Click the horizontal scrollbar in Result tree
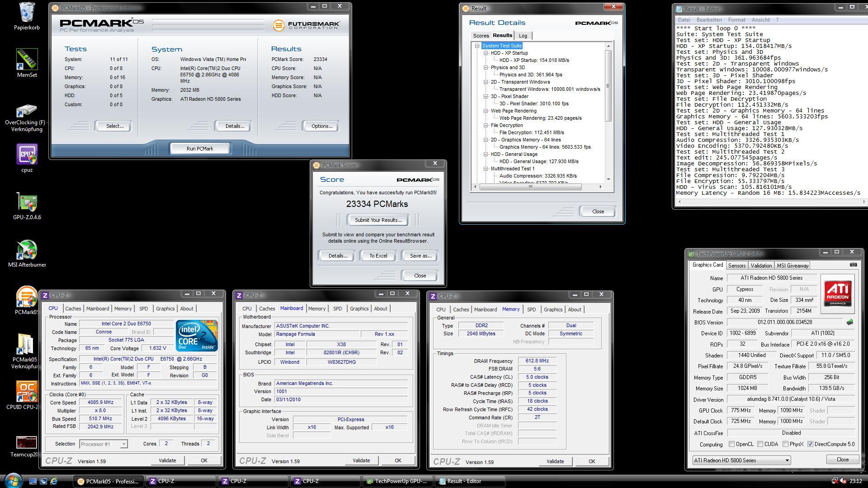This screenshot has height=488, width=868. pos(530,187)
